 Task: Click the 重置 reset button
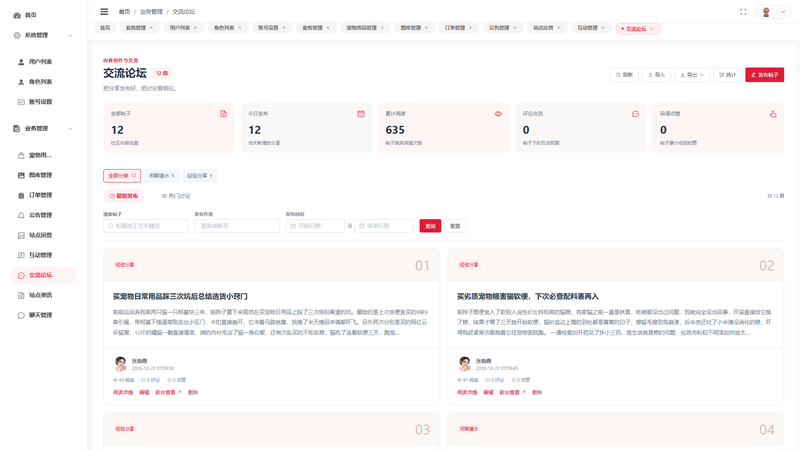pyautogui.click(x=455, y=226)
